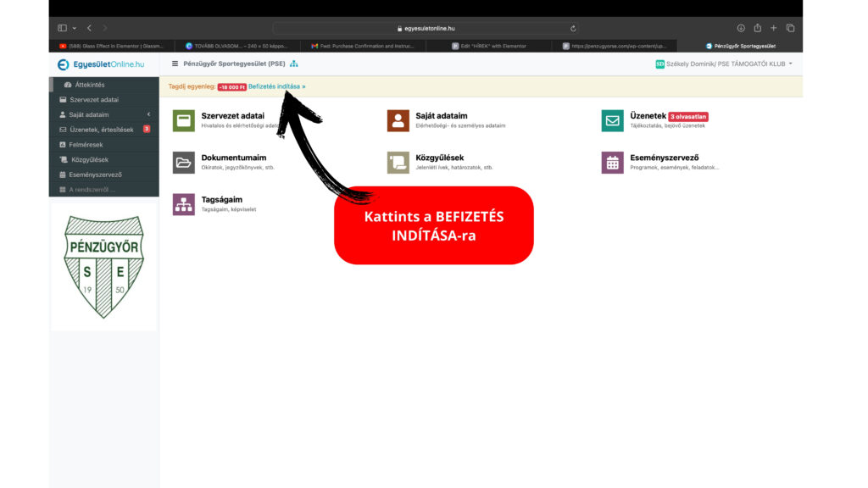This screenshot has height=488, width=868.
Task: Expand Saját adataim sidebar chevron
Action: pyautogui.click(x=149, y=114)
